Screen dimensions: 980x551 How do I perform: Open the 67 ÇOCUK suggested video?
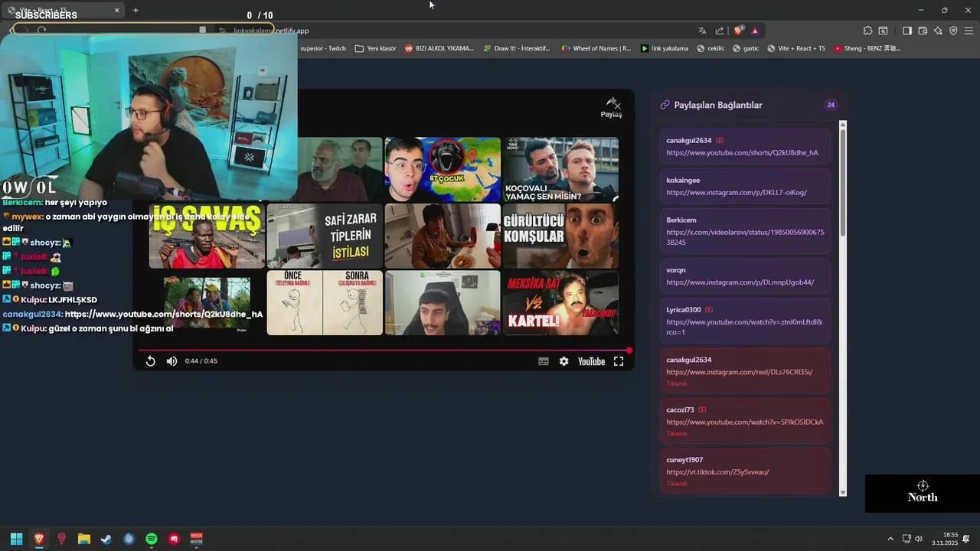[443, 169]
